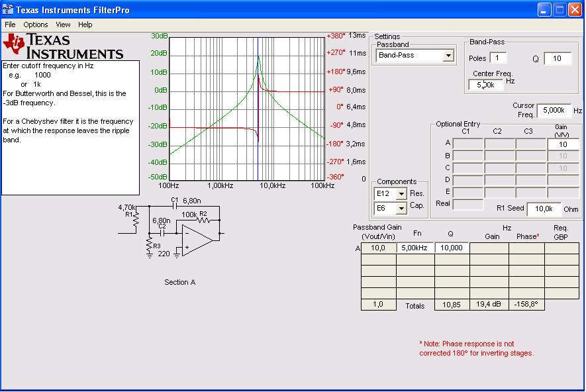Click the R1 Seed 10,0k field
Screen dimensions: 586x392
tap(544, 209)
